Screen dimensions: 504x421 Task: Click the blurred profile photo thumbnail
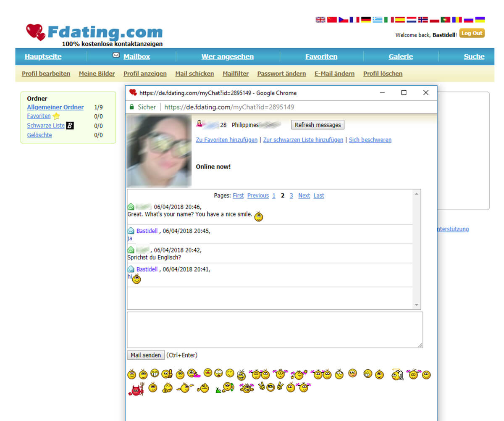pyautogui.click(x=159, y=151)
